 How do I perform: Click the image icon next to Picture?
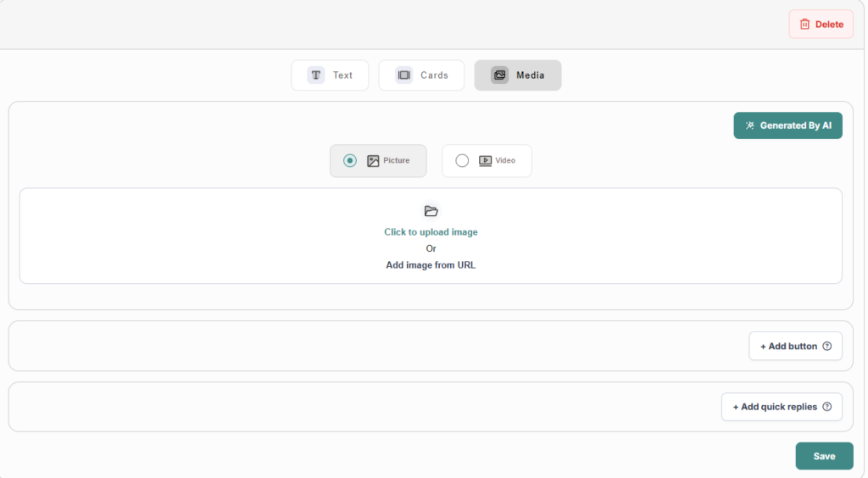[x=373, y=161]
